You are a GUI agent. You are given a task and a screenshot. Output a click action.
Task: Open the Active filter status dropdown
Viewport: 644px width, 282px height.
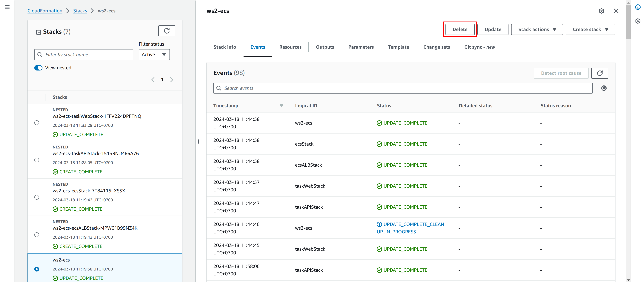154,55
